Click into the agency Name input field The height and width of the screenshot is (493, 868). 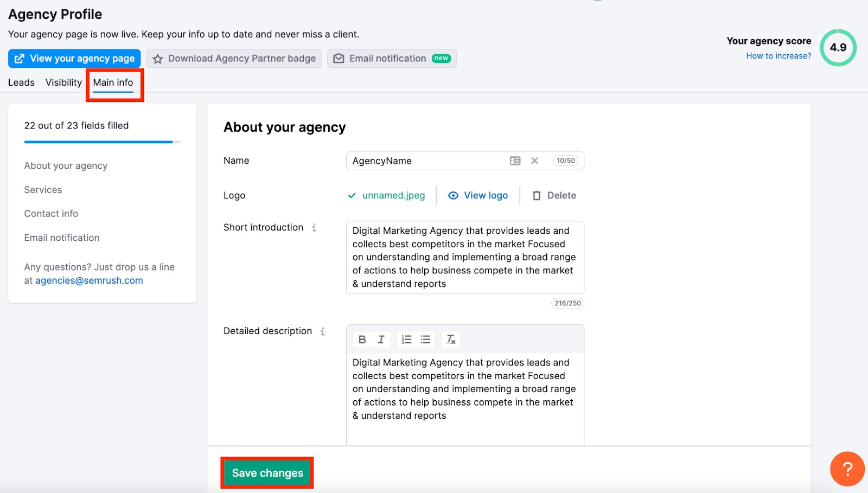pos(465,161)
